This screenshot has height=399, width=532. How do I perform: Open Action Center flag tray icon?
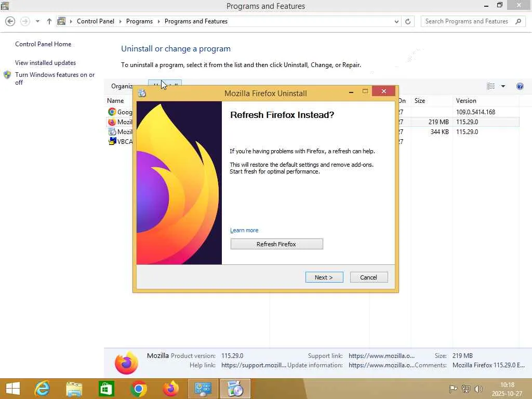(453, 389)
